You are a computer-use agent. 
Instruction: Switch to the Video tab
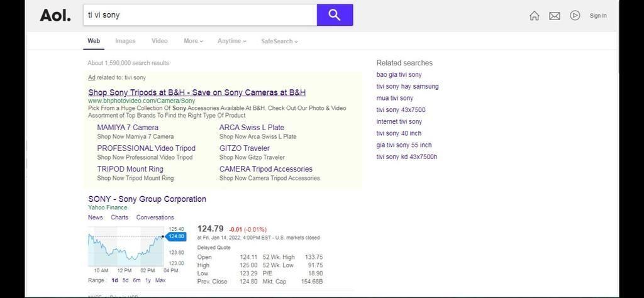tap(159, 41)
